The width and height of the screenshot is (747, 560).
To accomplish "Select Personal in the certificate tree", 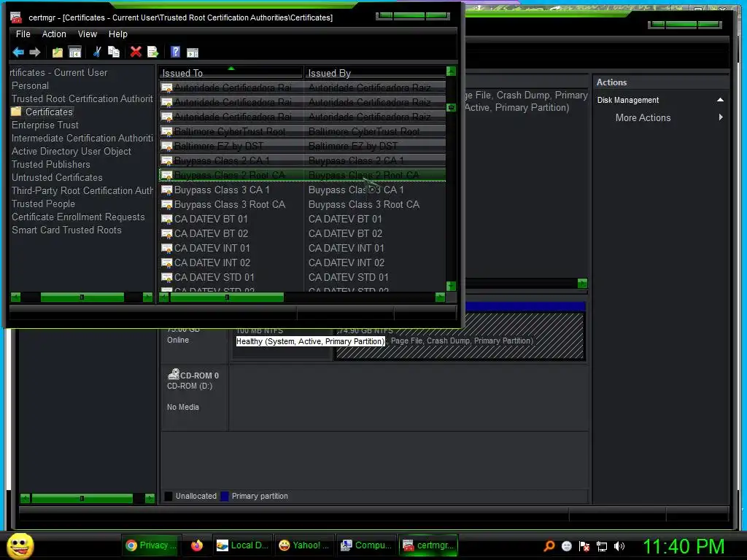I will [x=30, y=86].
